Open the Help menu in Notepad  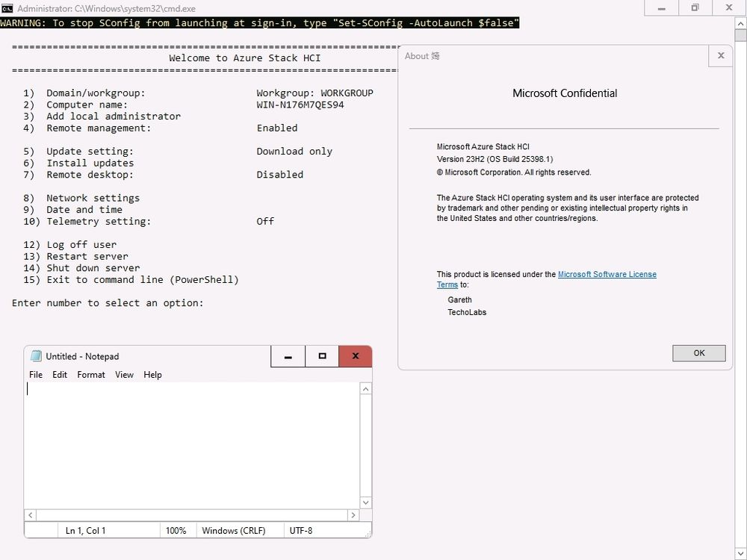[x=152, y=375]
